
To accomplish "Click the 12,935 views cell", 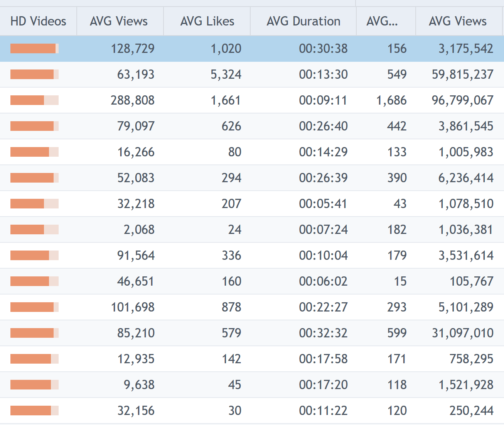I will click(136, 359).
